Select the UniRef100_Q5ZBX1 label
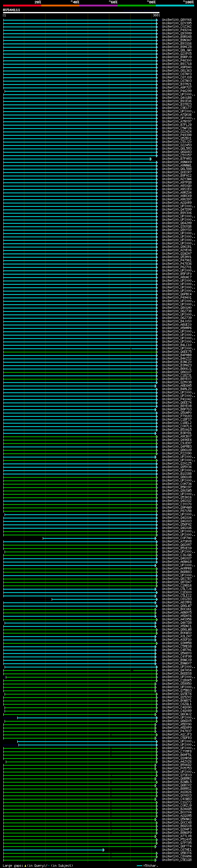The image size is (197, 868). click(177, 139)
